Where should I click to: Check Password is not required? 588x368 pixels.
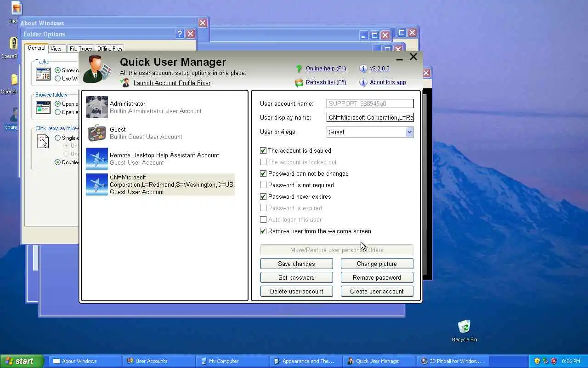263,185
